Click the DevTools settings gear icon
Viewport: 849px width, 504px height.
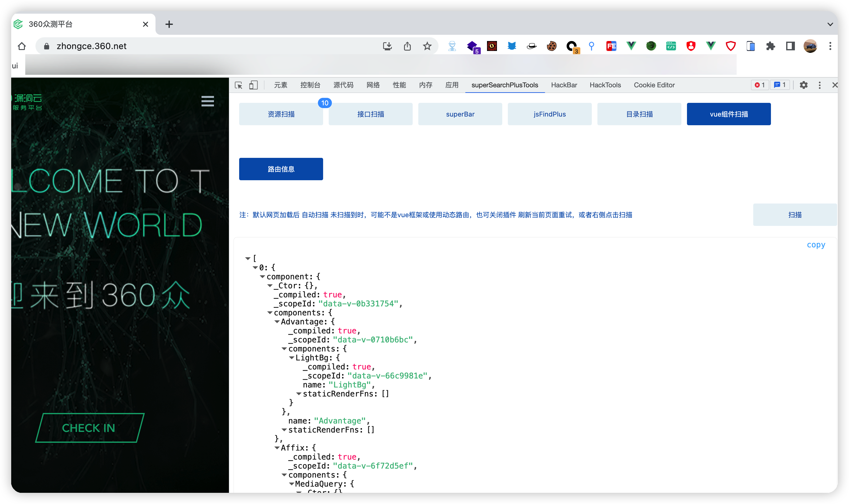coord(804,85)
